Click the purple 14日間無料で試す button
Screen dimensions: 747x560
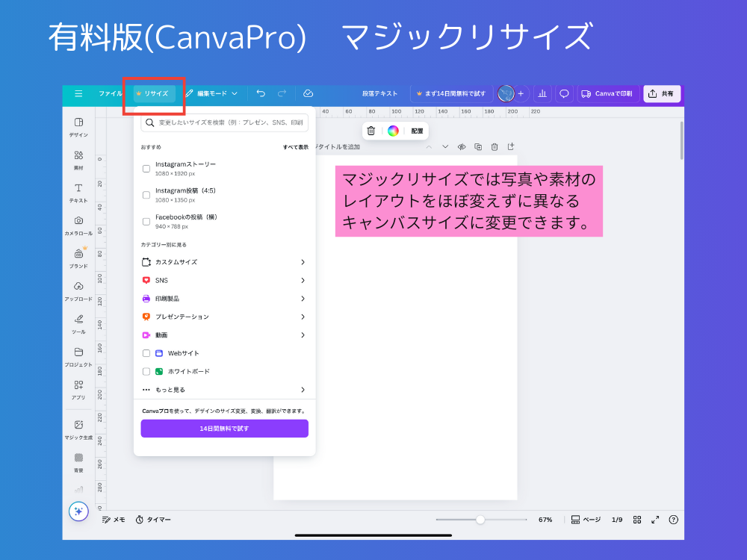pos(224,428)
